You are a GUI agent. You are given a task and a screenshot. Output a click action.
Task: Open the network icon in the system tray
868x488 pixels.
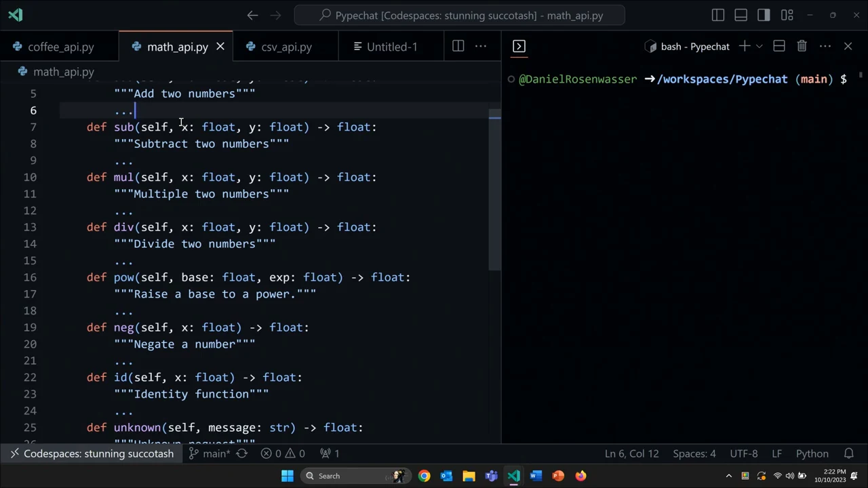pos(778,476)
